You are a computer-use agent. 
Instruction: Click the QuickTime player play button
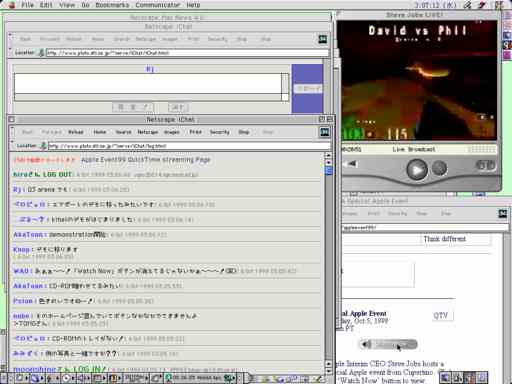pos(417,169)
